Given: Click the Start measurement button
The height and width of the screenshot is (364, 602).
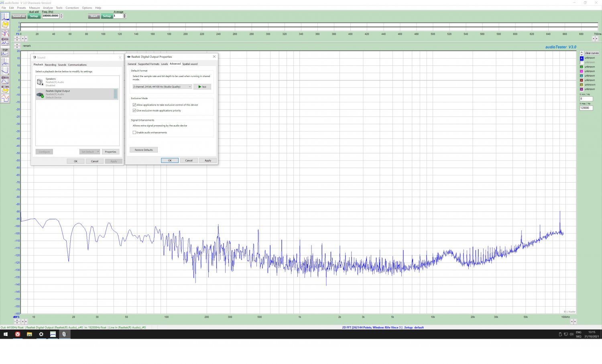Looking at the screenshot, I should click(x=94, y=16).
